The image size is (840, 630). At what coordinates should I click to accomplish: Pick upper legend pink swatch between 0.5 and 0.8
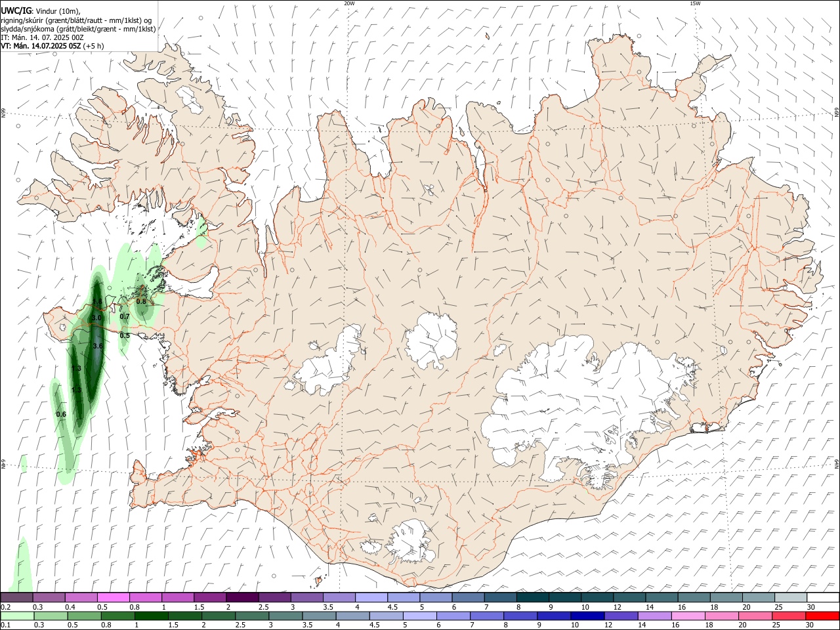pos(114,597)
